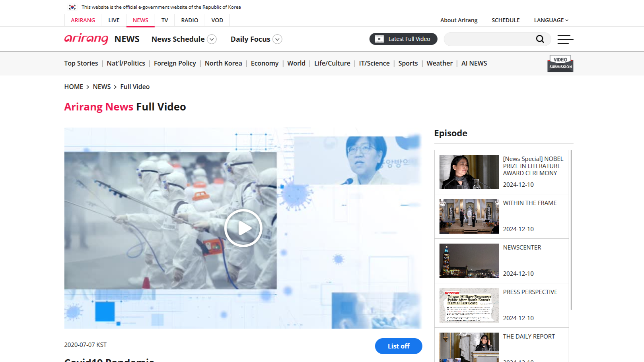Open the Video Submission badge
644x362 pixels.
point(560,64)
